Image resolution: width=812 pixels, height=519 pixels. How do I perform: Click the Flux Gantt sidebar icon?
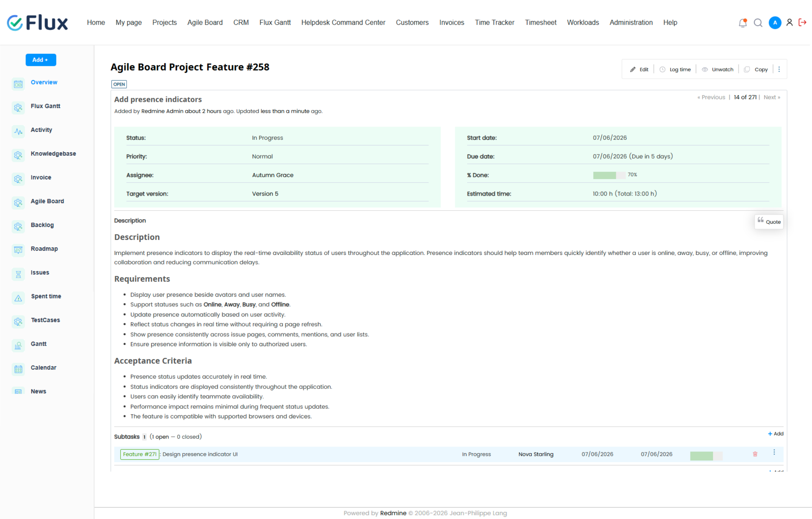click(18, 108)
